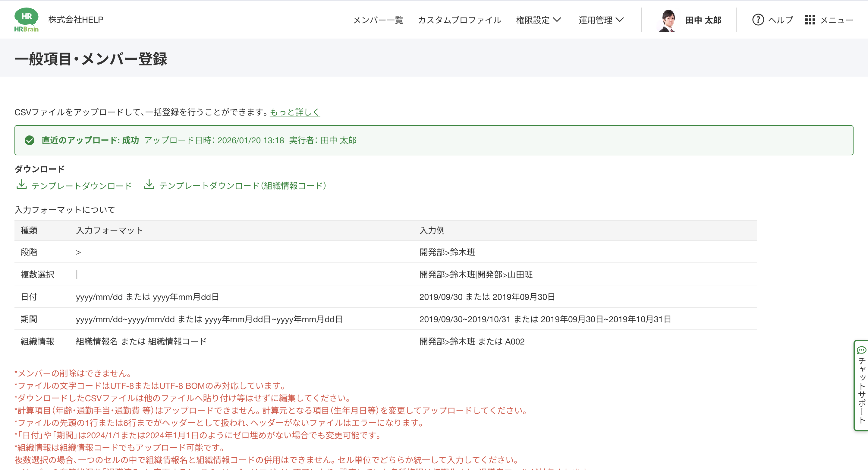Click the chat support speech bubble icon

(861, 350)
